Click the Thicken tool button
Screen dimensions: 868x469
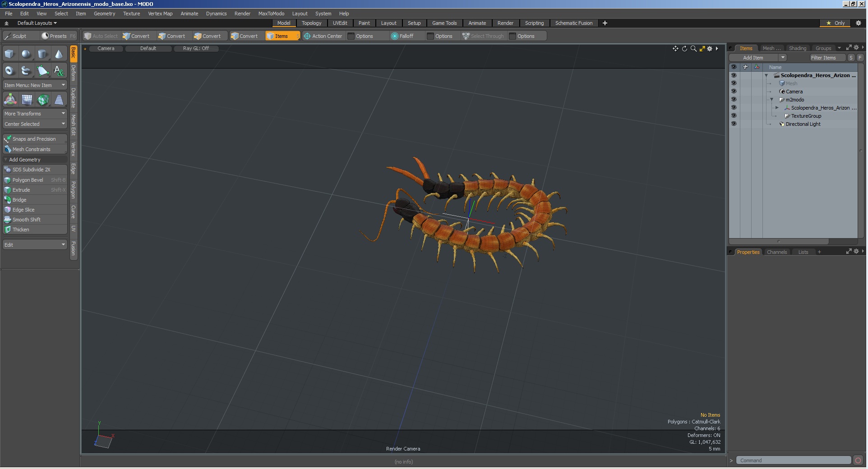point(35,230)
